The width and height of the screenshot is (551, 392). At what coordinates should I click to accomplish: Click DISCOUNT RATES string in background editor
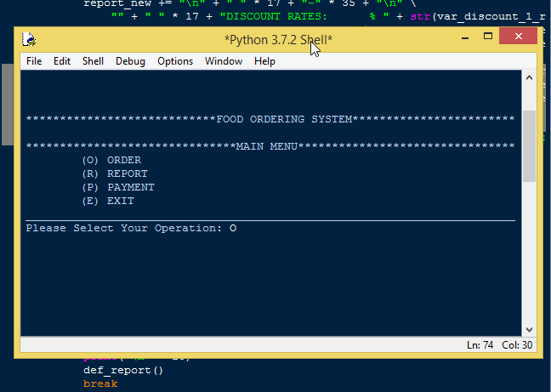coord(274,16)
